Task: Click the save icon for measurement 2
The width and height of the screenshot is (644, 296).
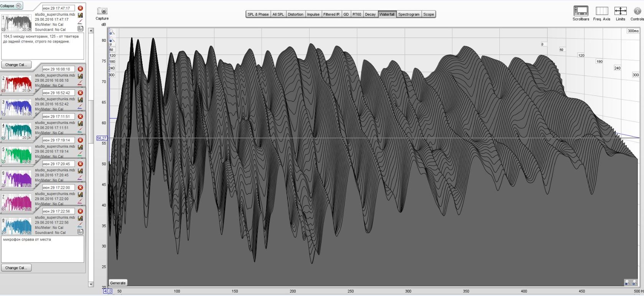Action: point(80,76)
